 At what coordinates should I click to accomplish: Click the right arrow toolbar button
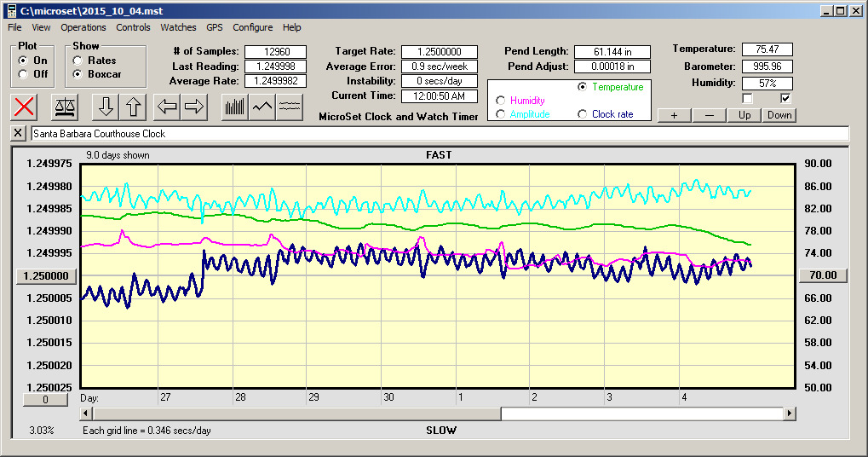tap(193, 107)
